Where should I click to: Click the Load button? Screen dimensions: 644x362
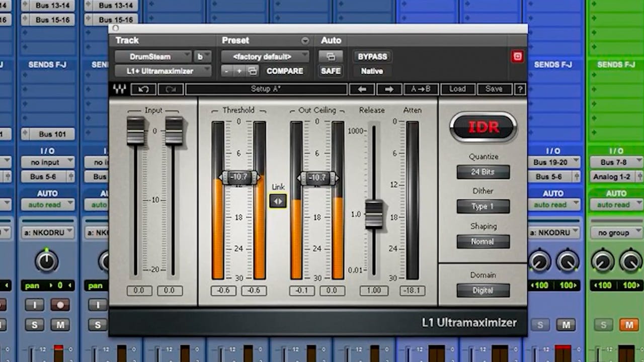coord(457,89)
